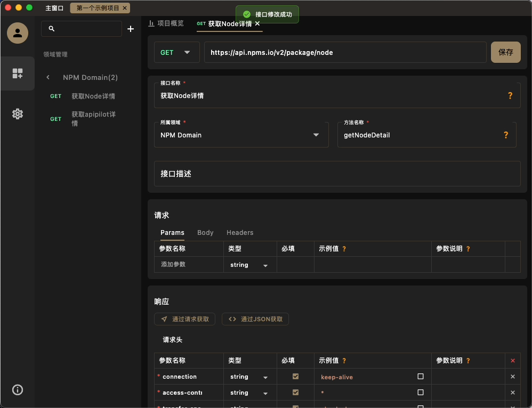This screenshot has height=408, width=532.
Task: Toggle required checkbox for access-control row
Action: 295,393
